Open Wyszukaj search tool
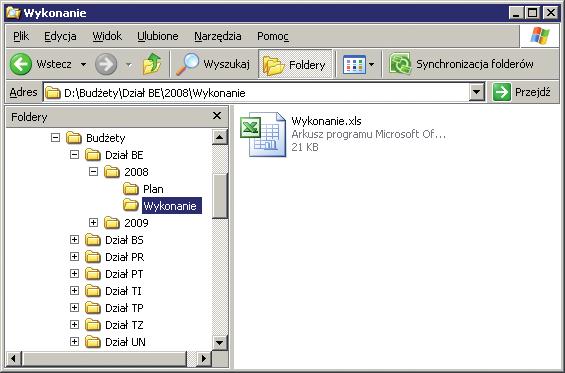The height and width of the screenshot is (373, 565). point(213,64)
